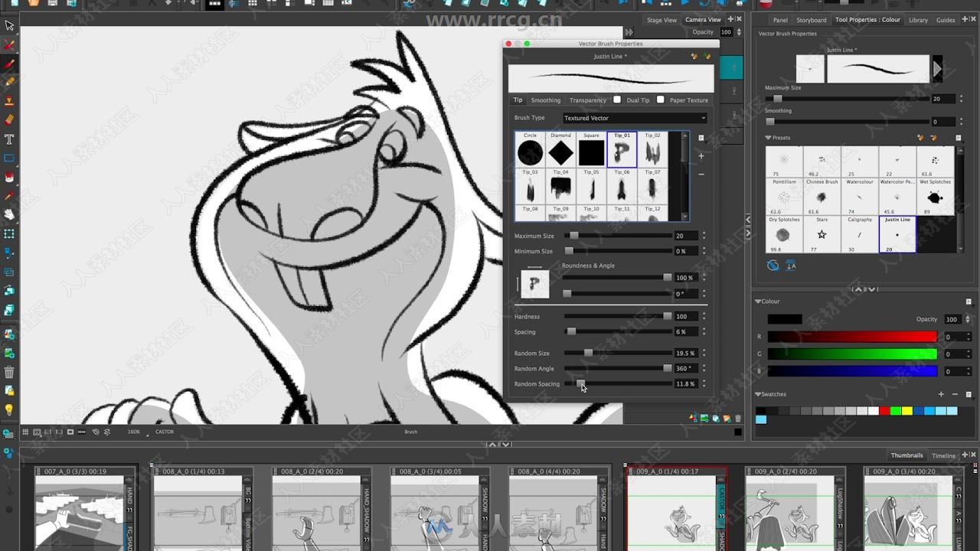Image resolution: width=980 pixels, height=551 pixels.
Task: Adjust Maximum Size slider in Vector Brush Properties
Action: pyautogui.click(x=618, y=236)
